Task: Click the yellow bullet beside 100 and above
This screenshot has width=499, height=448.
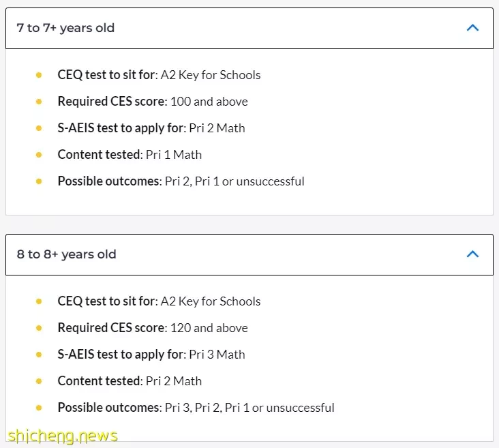Action: pyautogui.click(x=39, y=102)
